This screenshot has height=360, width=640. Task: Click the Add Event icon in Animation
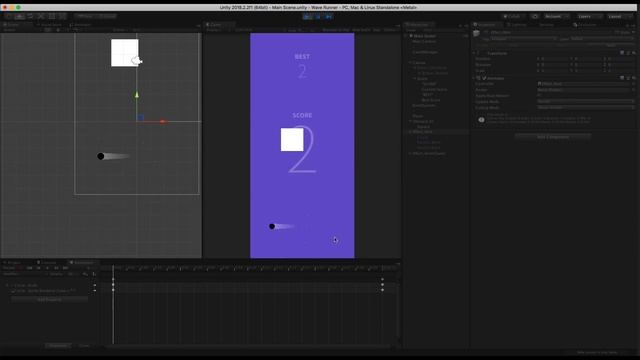coord(93,274)
